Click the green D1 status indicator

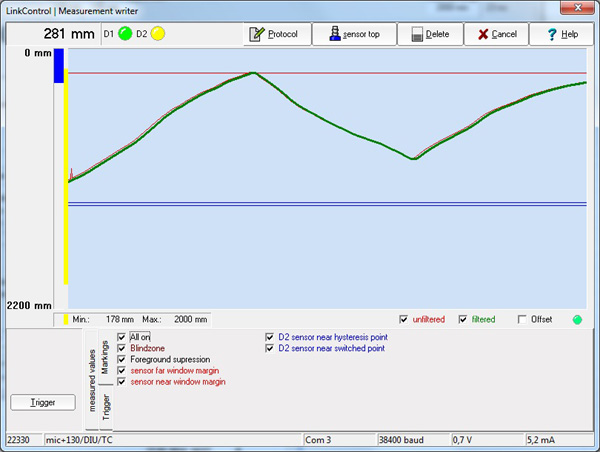126,34
